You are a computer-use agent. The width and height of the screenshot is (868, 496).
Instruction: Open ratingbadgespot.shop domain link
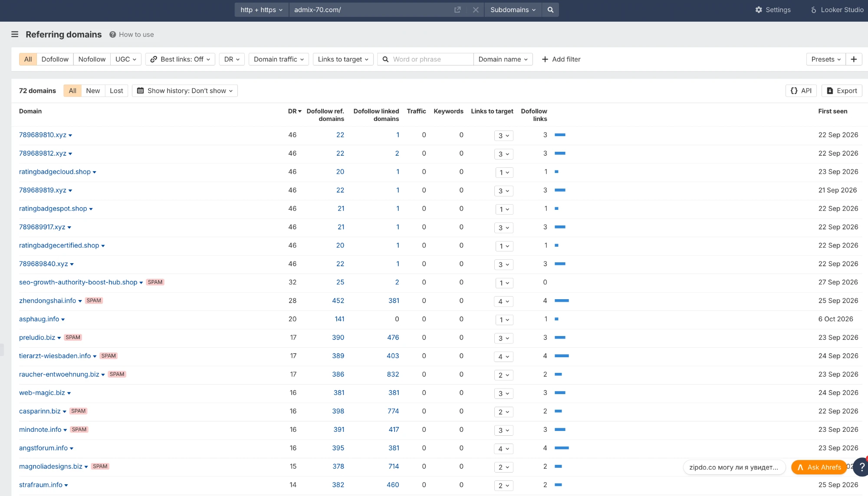(53, 209)
